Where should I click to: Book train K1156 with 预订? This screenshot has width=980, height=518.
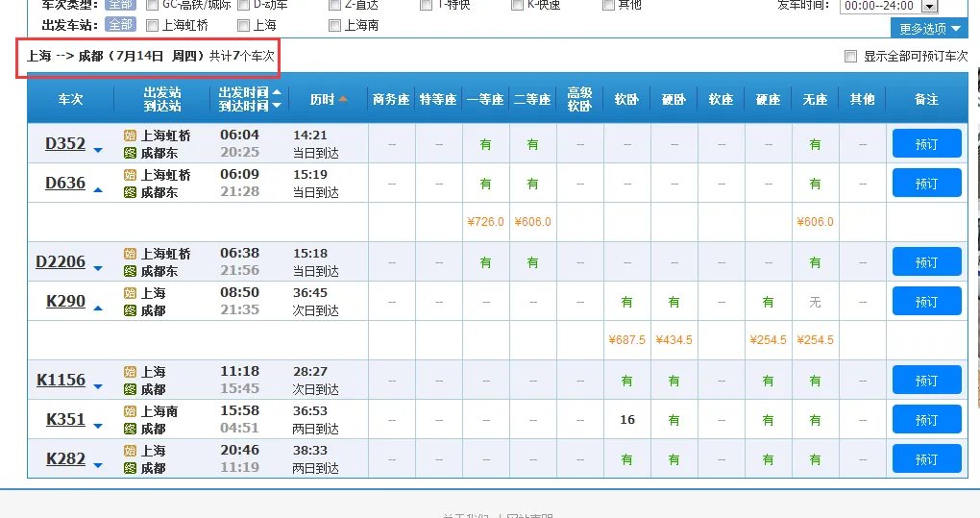(926, 380)
